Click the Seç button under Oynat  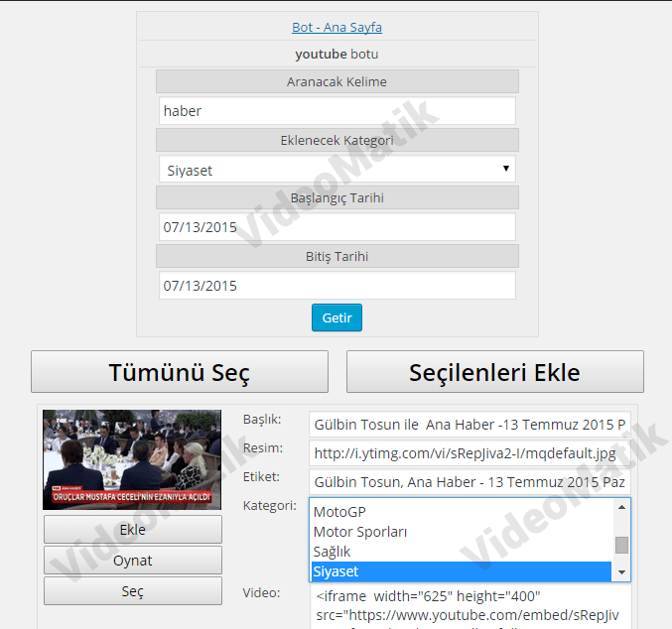pyautogui.click(x=133, y=591)
